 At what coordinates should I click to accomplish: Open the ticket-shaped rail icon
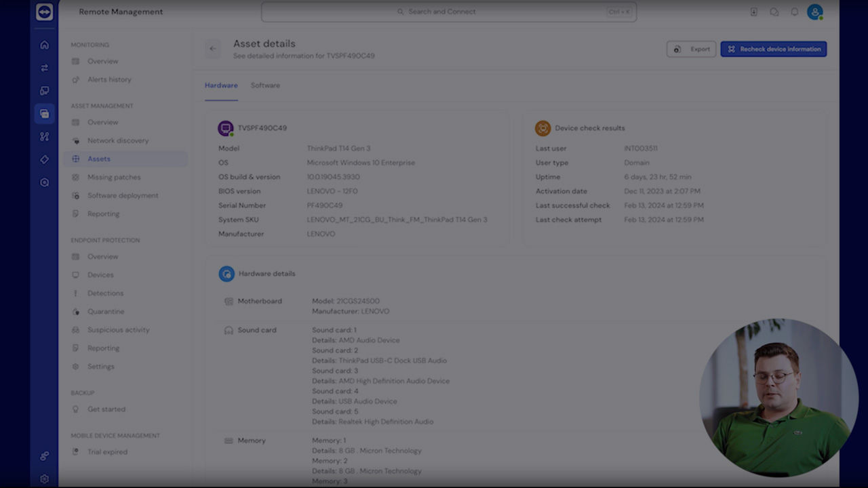point(44,160)
